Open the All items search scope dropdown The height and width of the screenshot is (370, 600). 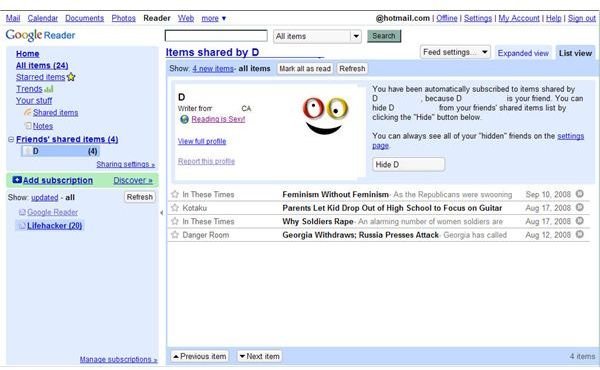(317, 36)
